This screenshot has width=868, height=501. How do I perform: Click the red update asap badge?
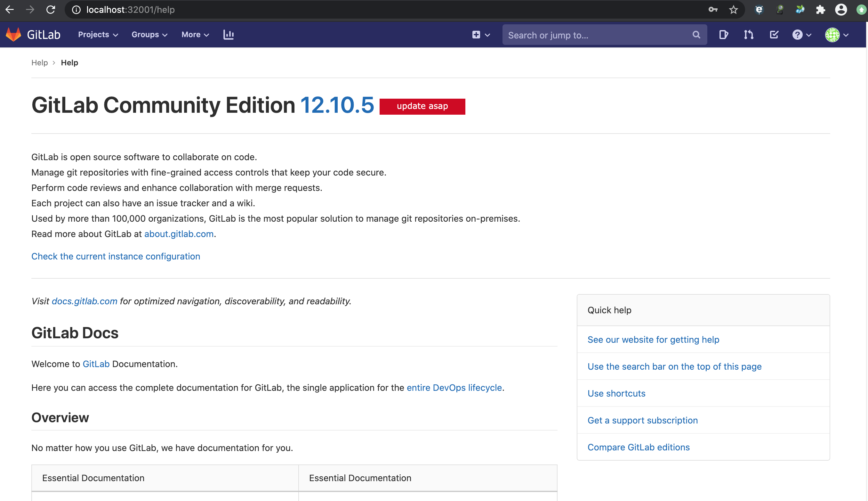[422, 106]
